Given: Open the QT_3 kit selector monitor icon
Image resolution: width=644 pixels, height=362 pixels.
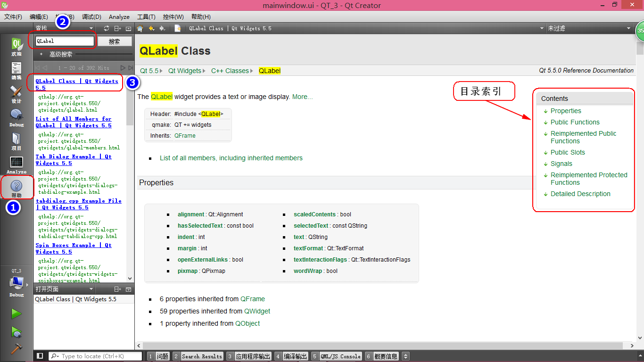Looking at the screenshot, I should click(x=17, y=283).
